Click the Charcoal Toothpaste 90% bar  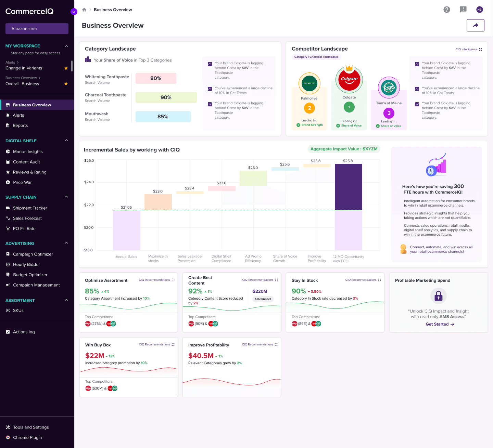point(166,97)
